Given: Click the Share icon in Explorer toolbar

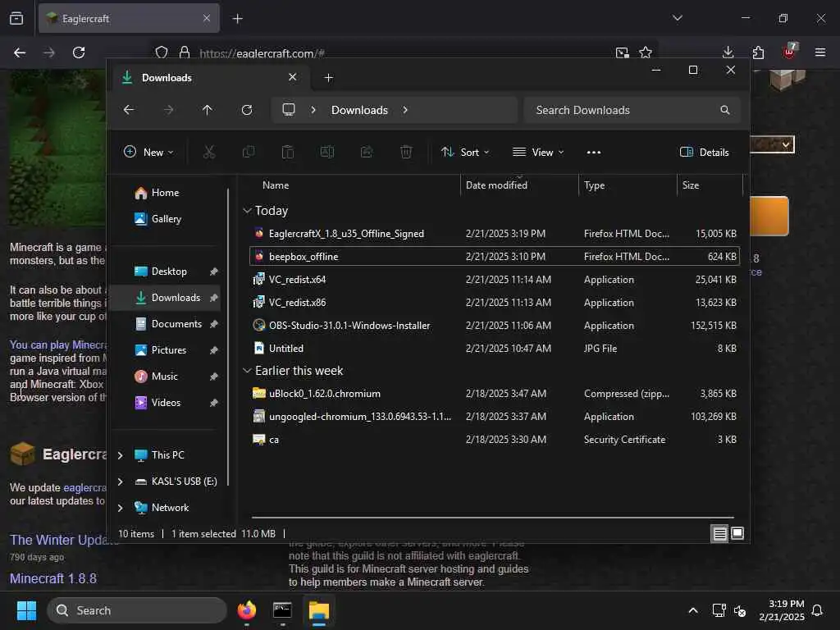Looking at the screenshot, I should (367, 152).
